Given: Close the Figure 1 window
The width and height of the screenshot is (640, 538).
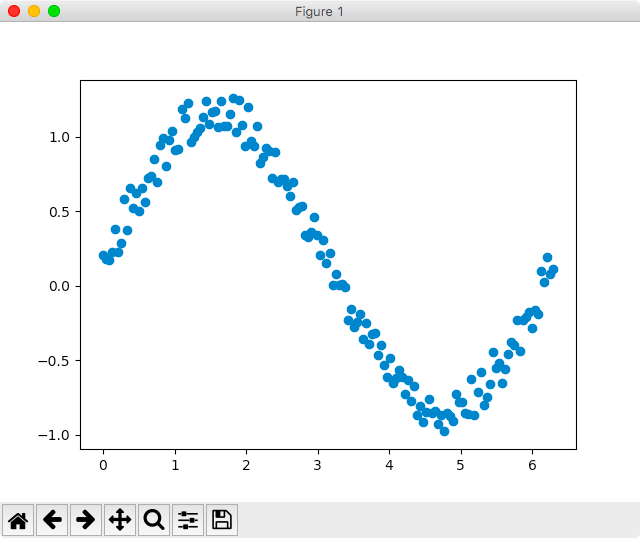Looking at the screenshot, I should 14,11.
